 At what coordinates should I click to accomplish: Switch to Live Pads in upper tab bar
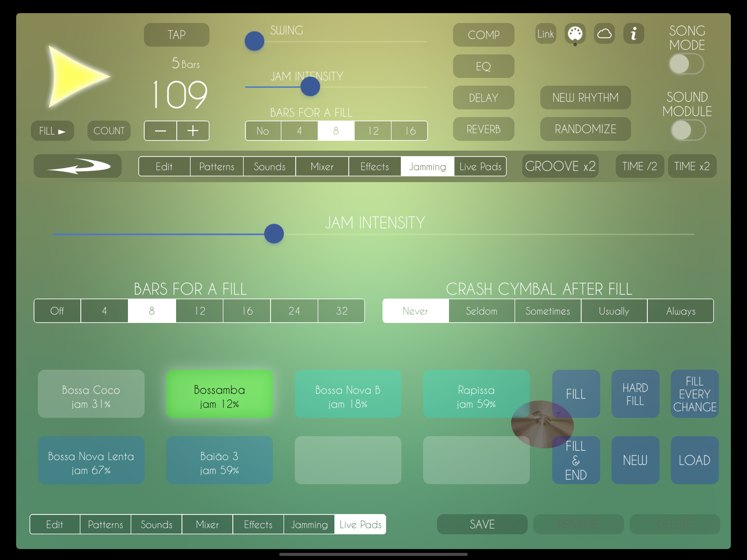tap(480, 166)
